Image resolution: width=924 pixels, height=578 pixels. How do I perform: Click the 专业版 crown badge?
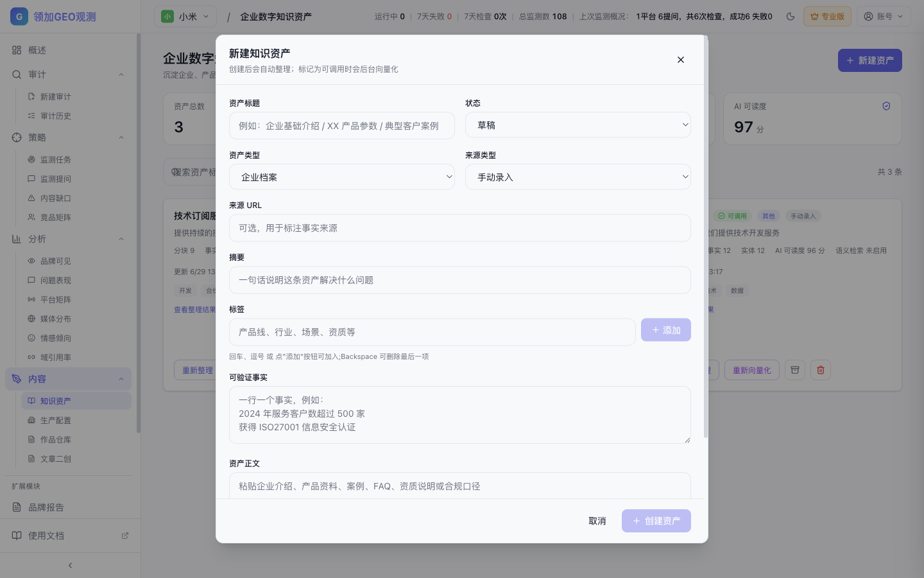[x=827, y=17]
